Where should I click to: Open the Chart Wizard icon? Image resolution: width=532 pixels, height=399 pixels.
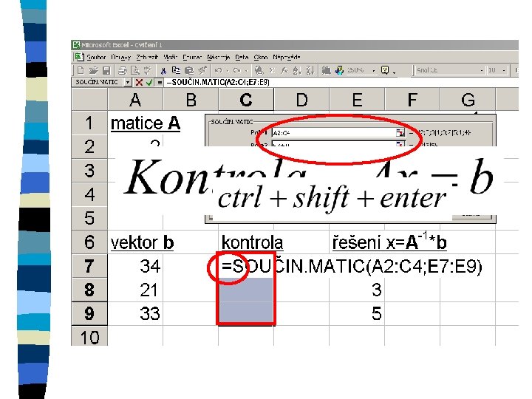(326, 70)
